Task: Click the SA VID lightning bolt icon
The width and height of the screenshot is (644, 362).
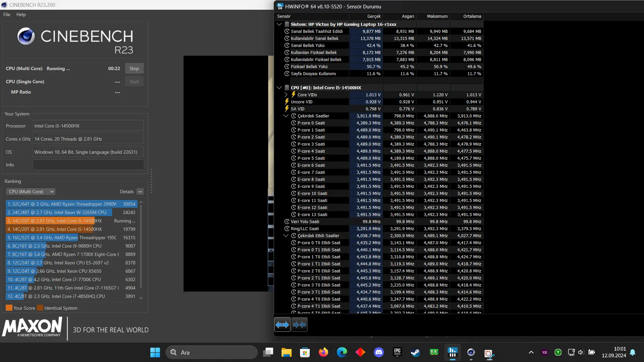Action: [287, 109]
